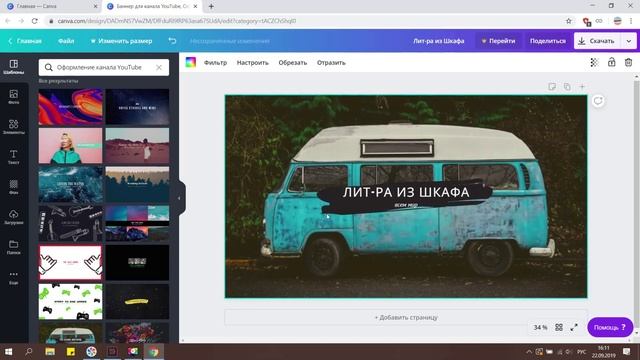Clear the template search field
Image resolution: width=640 pixels, height=360 pixels.
click(159, 67)
